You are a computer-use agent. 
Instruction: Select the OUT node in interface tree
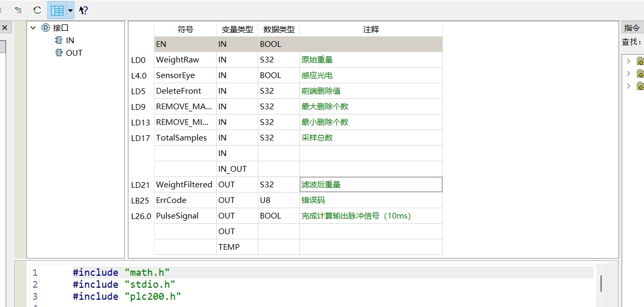click(x=74, y=53)
